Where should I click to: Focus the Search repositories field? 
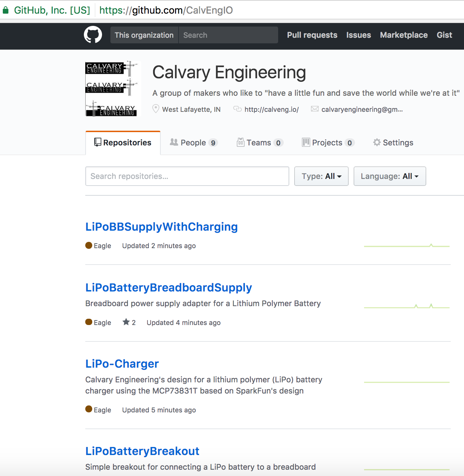pyautogui.click(x=187, y=176)
